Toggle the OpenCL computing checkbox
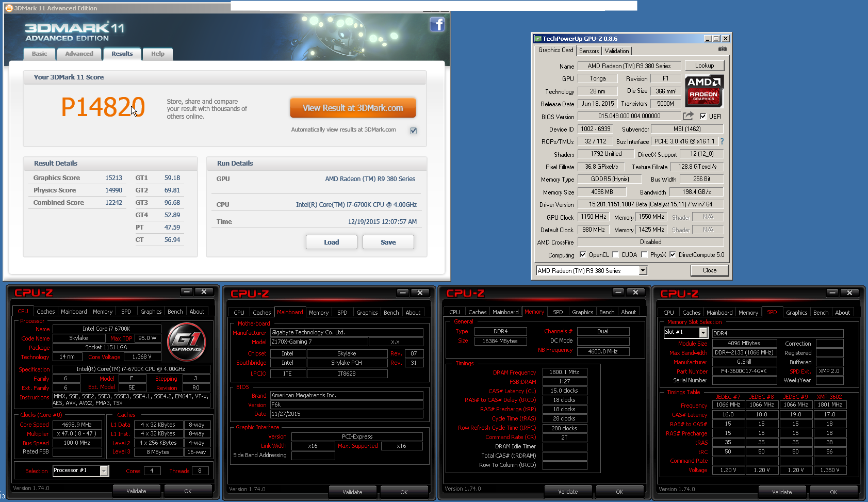Screen dimensions: 868x502 click(x=583, y=254)
